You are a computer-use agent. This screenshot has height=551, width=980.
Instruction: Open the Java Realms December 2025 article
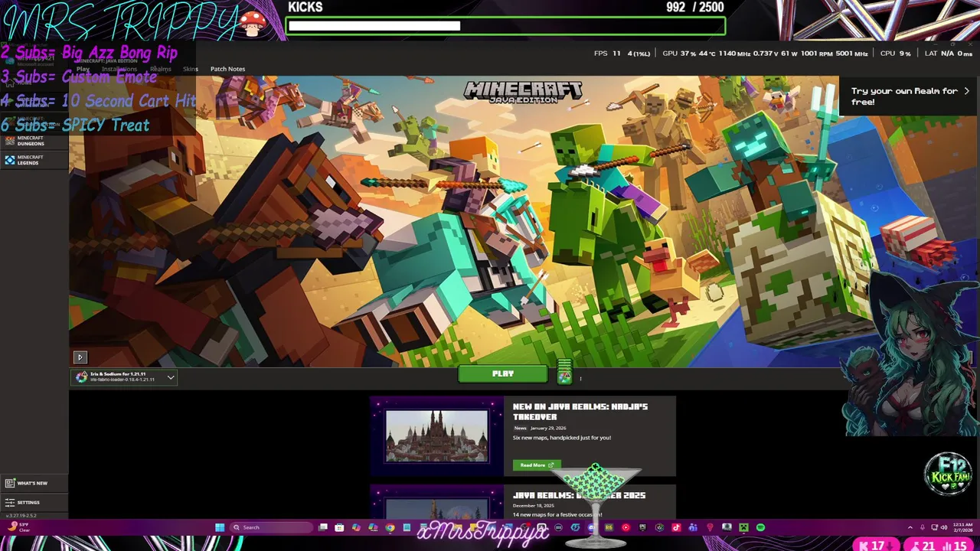tap(579, 496)
